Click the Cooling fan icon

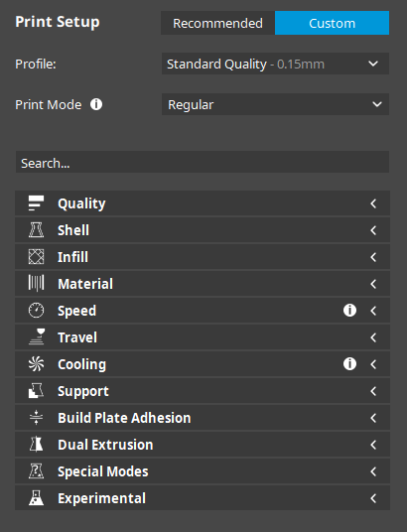coord(36,364)
